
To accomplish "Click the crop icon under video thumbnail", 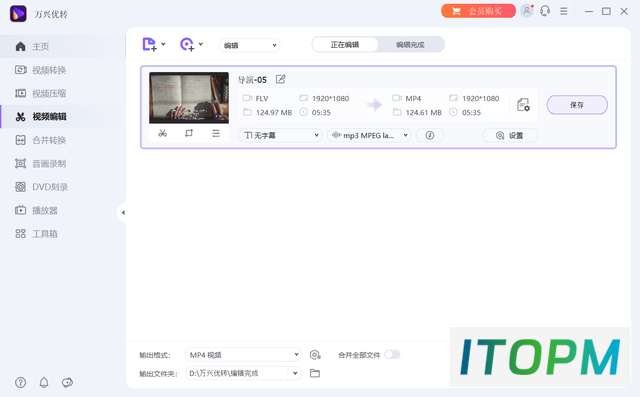I will coord(189,133).
